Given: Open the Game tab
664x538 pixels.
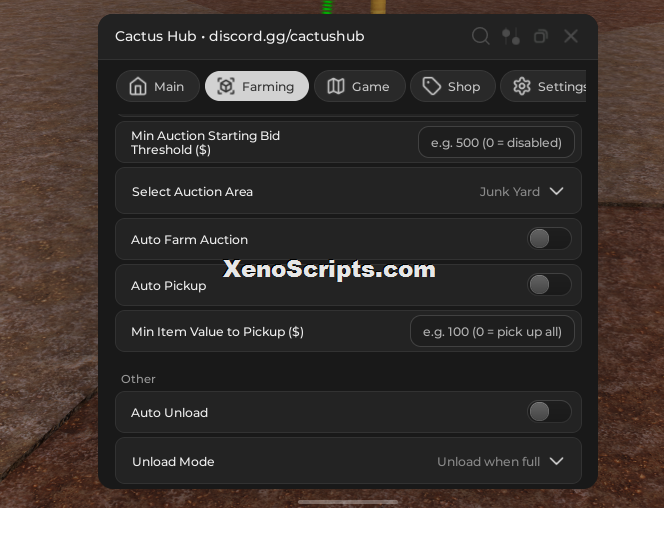Looking at the screenshot, I should click(x=360, y=86).
